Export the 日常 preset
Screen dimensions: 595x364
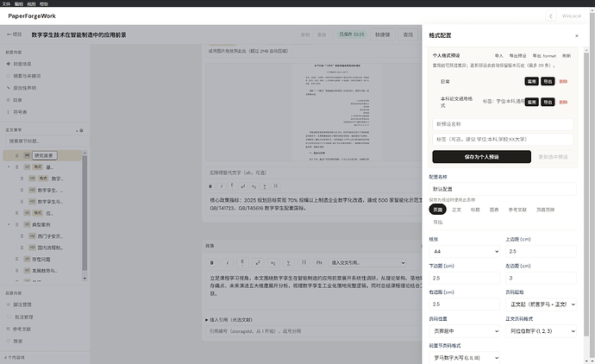pos(548,82)
